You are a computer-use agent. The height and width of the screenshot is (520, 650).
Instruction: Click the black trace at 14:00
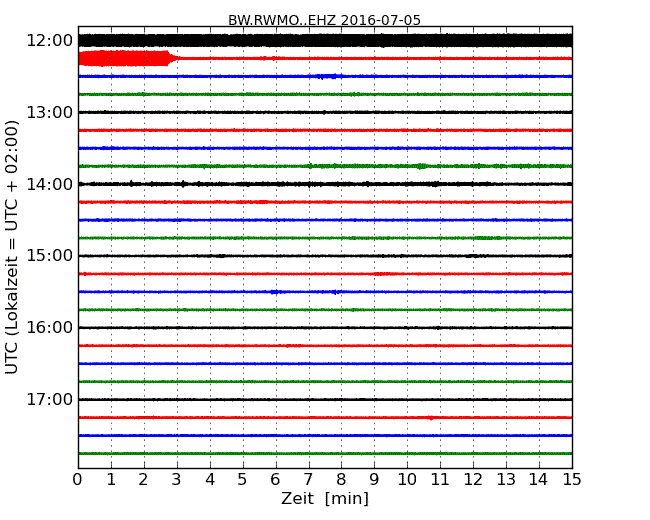(325, 184)
